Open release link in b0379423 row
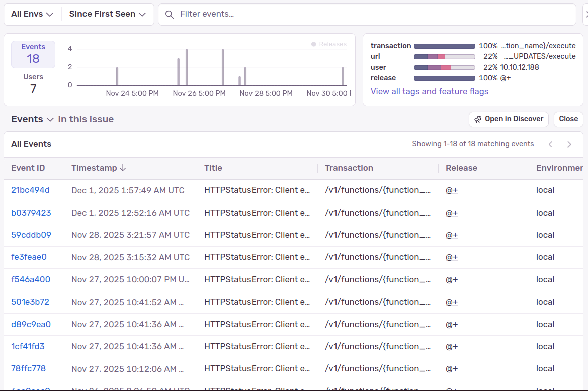Screen dimensions: 588x391 click(452, 213)
